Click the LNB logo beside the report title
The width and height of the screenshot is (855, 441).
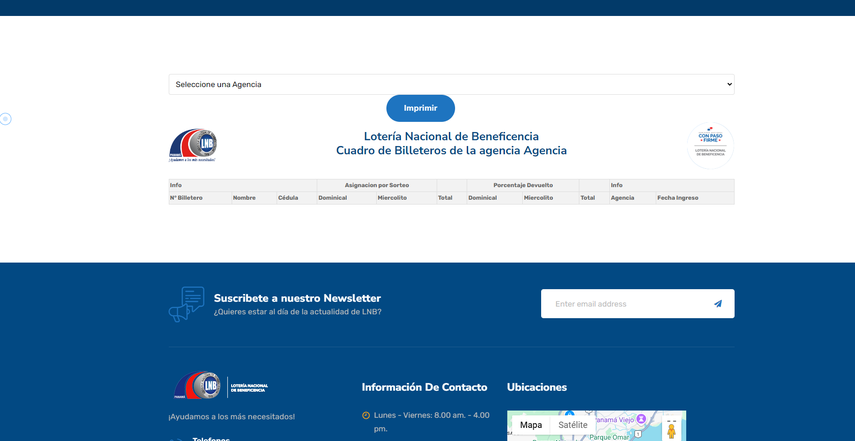193,145
